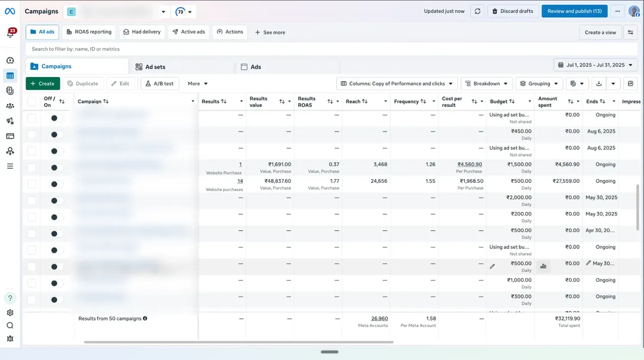Click the A/B test button
The image size is (644, 360).
(x=159, y=84)
